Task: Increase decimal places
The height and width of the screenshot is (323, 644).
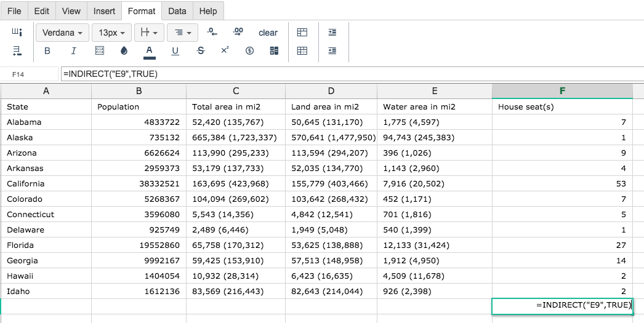Action: 238,32
